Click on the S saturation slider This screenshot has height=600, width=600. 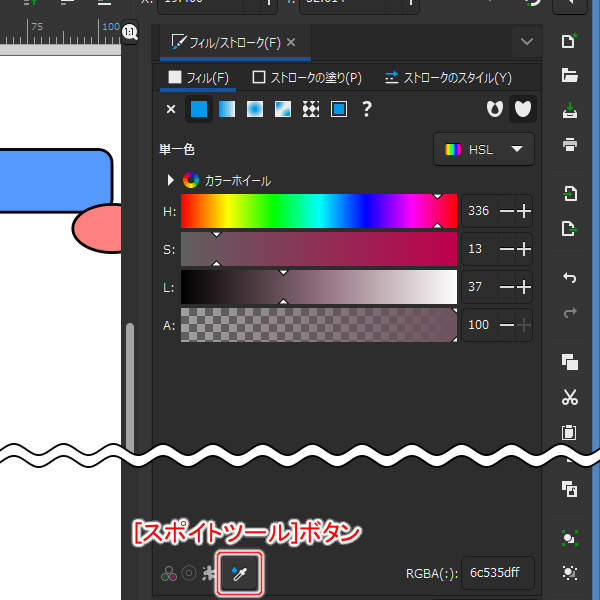[x=319, y=249]
